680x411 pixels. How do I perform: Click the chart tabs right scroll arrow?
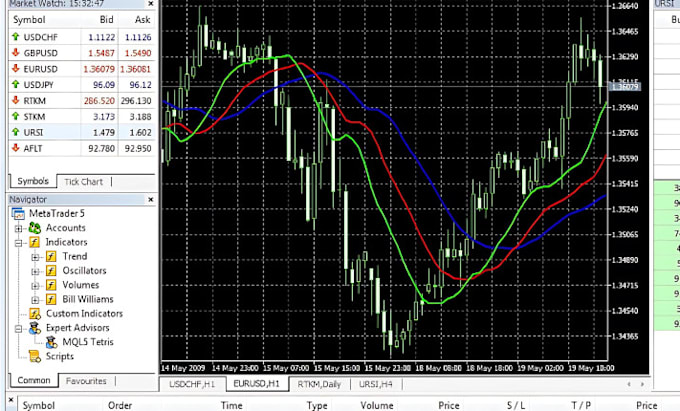(x=642, y=384)
